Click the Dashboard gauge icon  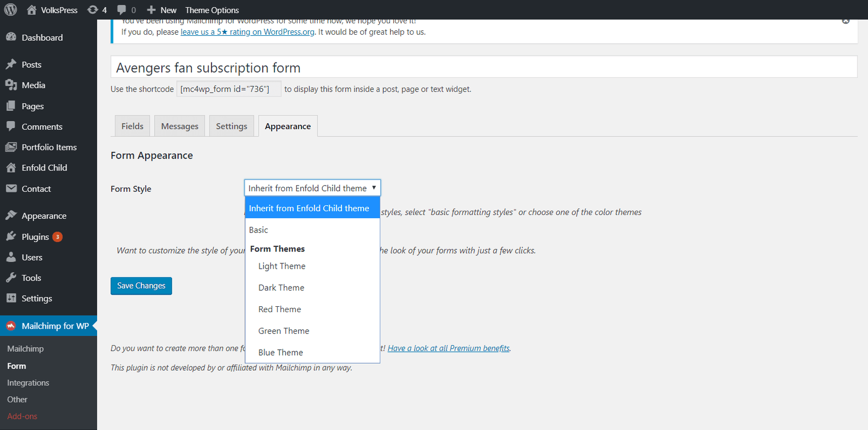tap(11, 37)
